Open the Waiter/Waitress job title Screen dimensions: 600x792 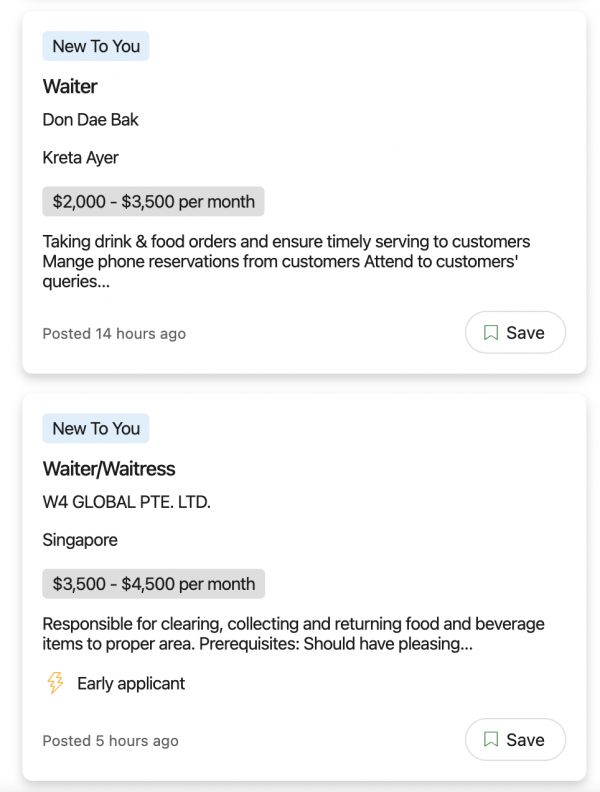click(x=109, y=469)
